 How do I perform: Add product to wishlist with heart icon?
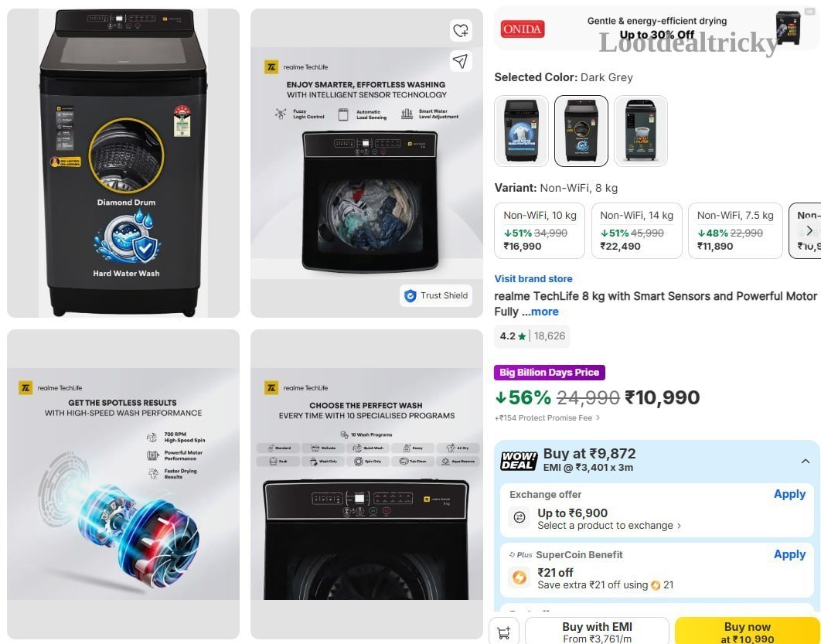click(461, 30)
